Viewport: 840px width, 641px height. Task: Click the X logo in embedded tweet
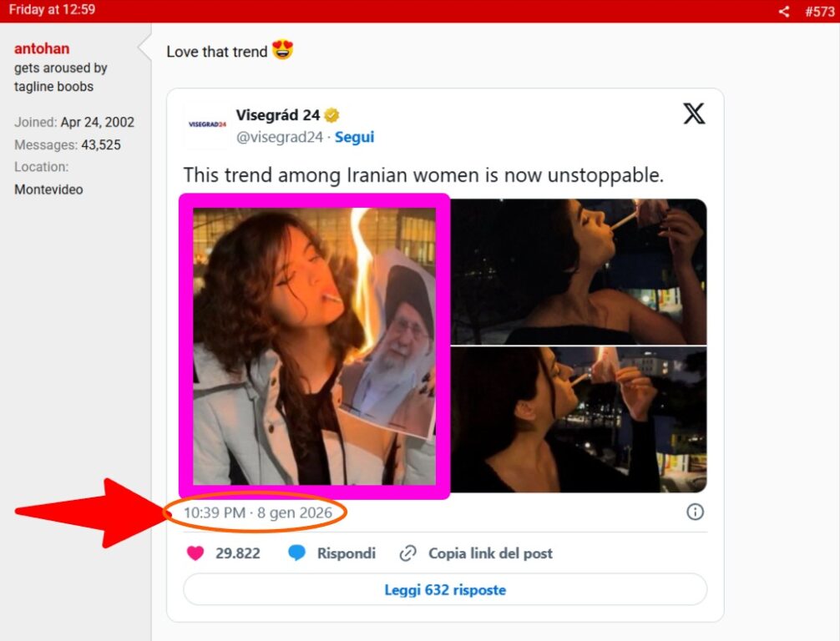(694, 114)
